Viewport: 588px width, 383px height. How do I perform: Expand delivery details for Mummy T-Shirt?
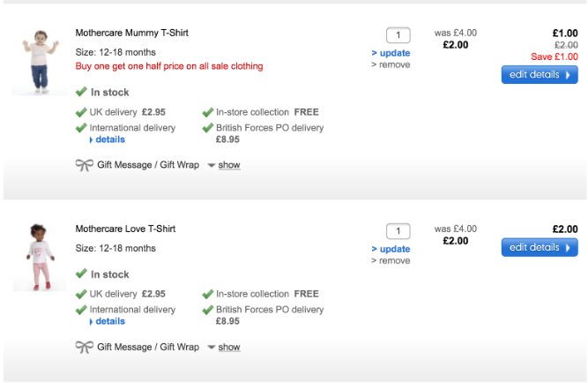point(108,139)
